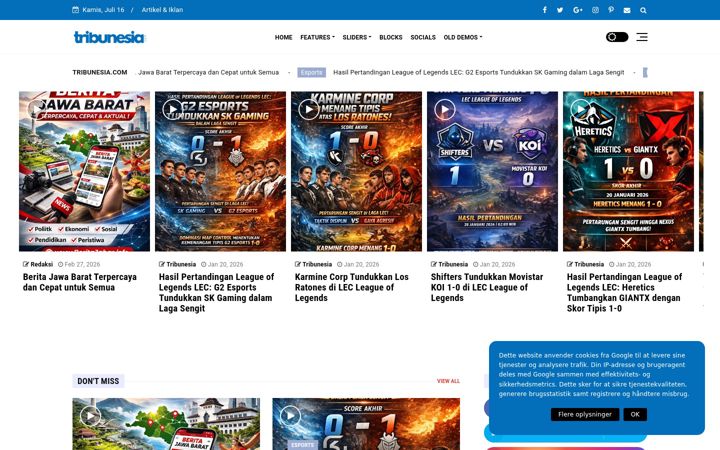Screen dimensions: 720x450
Task: Open the Facebook icon in top bar
Action: [545, 10]
